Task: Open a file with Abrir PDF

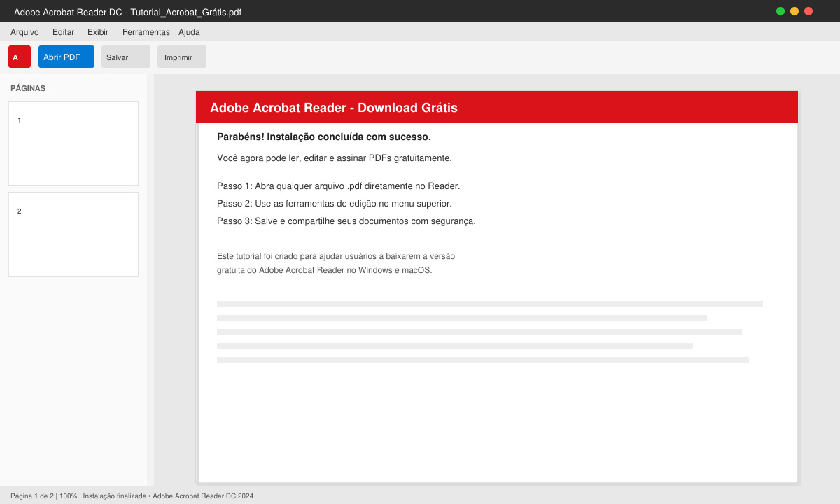Action: (66, 57)
